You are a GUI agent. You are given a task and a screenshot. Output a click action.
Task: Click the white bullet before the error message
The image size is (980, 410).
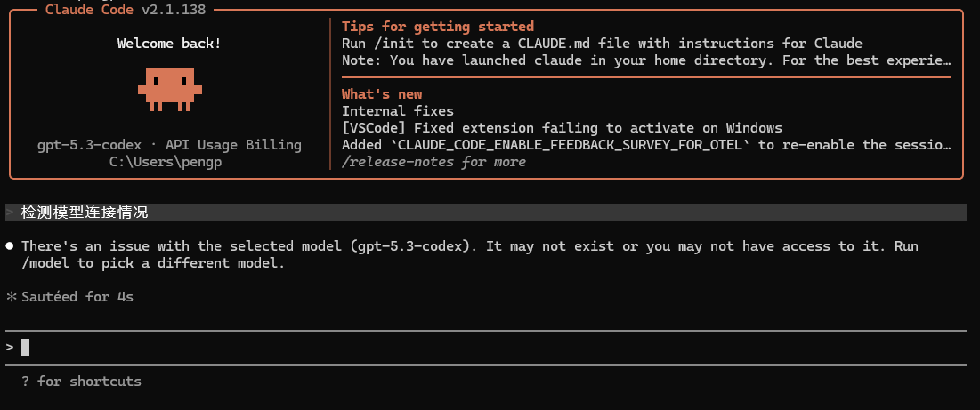click(x=10, y=245)
